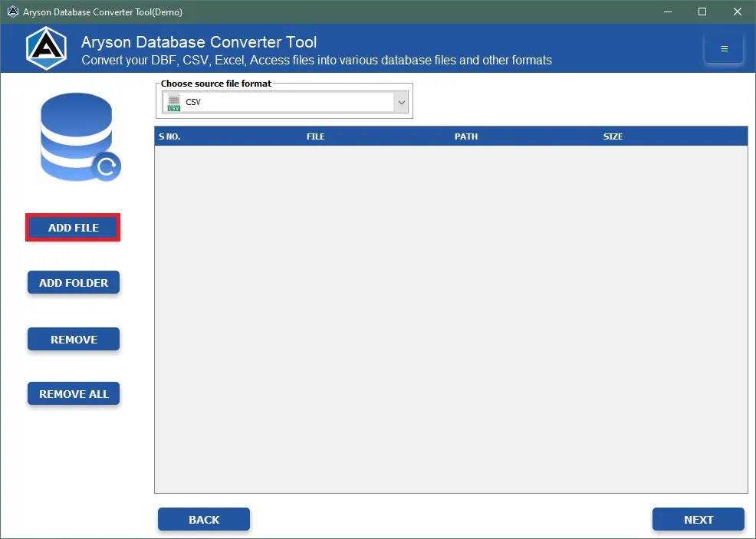This screenshot has height=539, width=756.
Task: Close the Aryson Database Converter window
Action: click(x=737, y=12)
